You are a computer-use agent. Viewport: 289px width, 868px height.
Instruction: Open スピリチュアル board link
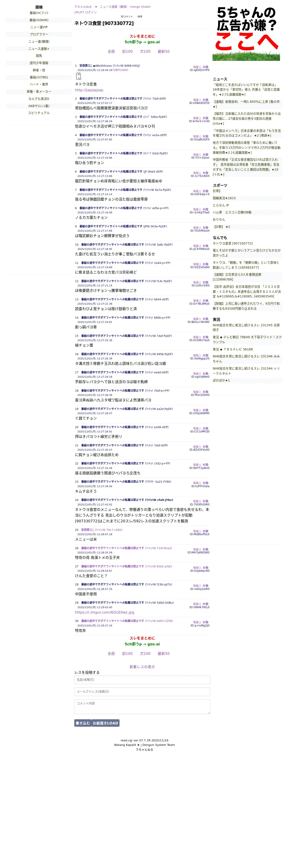coord(39,113)
